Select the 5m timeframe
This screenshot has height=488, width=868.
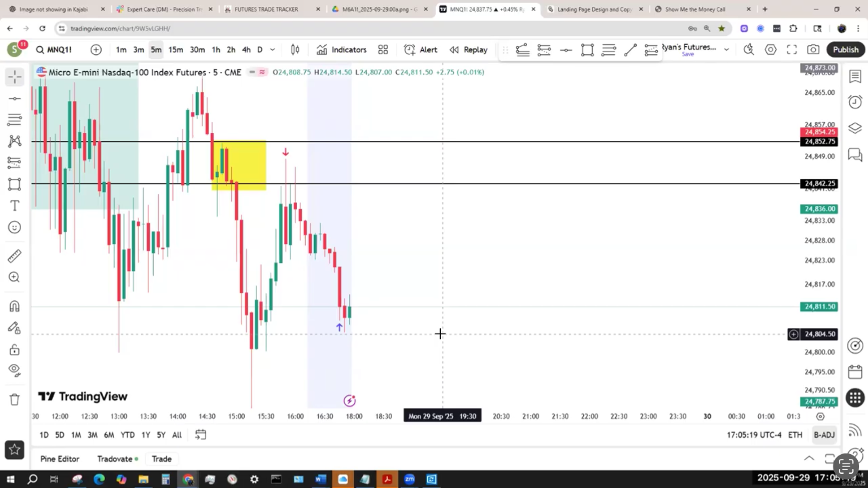tap(156, 49)
